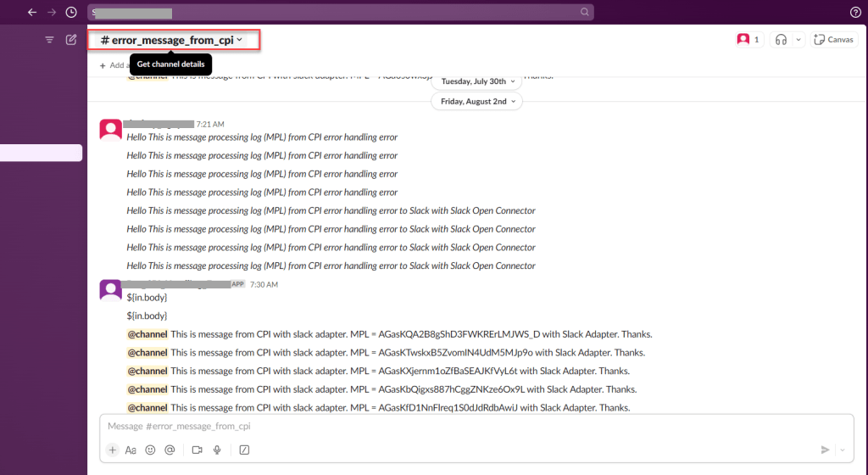The image size is (868, 475).
Task: Open the history clock icon
Action: [x=71, y=12]
